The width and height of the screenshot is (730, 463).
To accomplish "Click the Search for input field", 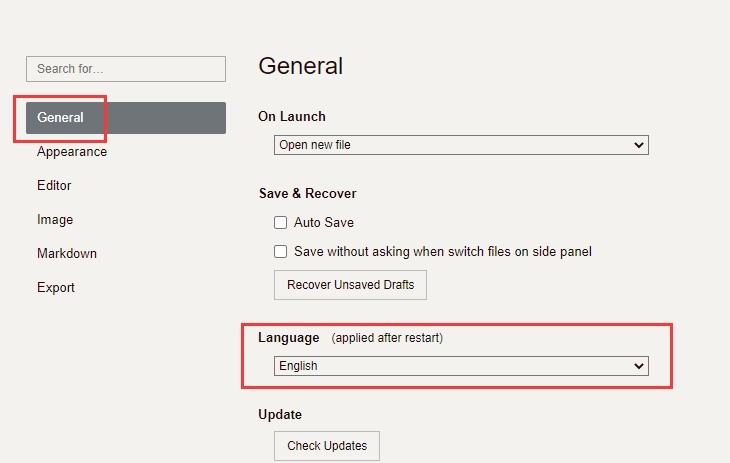I will coord(125,69).
